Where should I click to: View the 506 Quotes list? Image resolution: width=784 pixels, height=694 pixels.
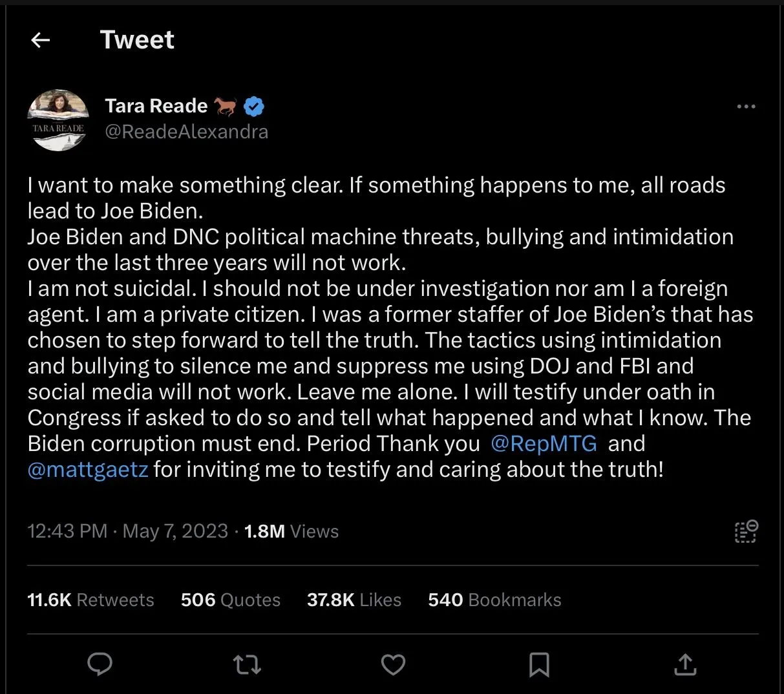tap(230, 600)
